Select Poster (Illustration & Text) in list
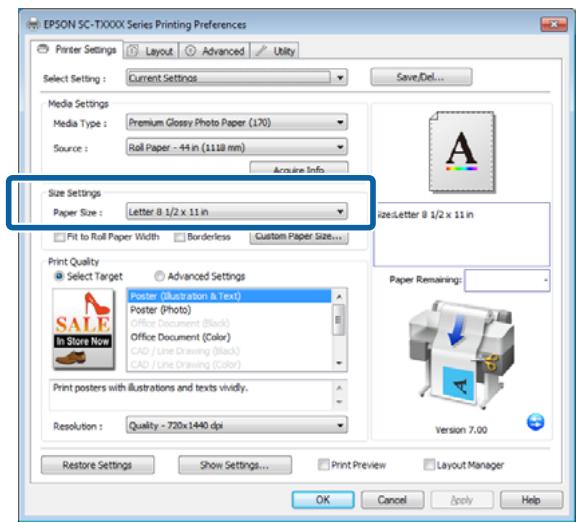Viewport: 576px width, 523px height. pyautogui.click(x=229, y=296)
